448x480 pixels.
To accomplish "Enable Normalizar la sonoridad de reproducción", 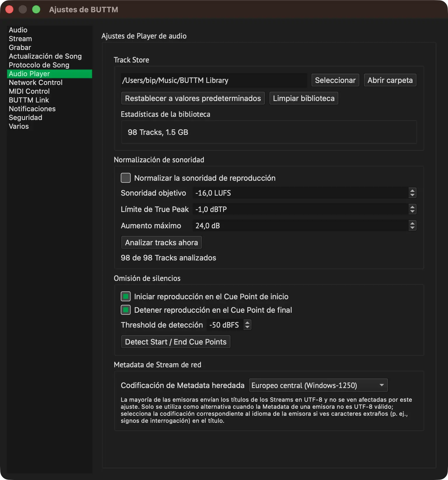I will 126,178.
